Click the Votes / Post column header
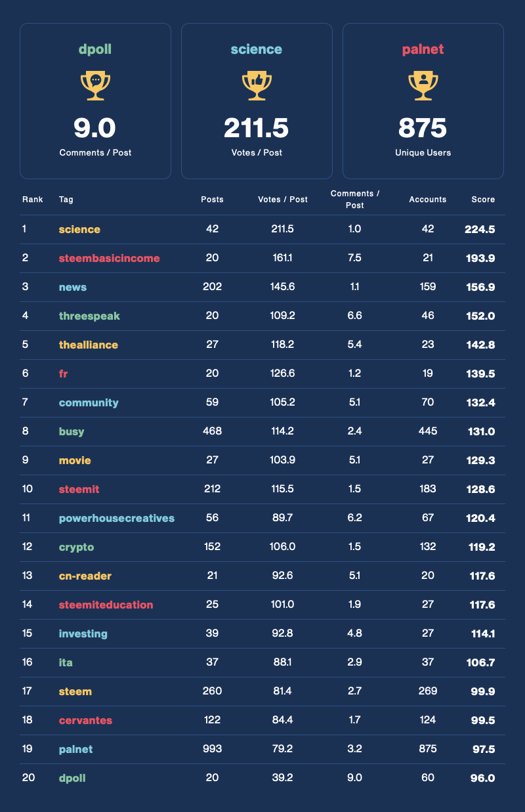The height and width of the screenshot is (812, 525). pyautogui.click(x=283, y=200)
